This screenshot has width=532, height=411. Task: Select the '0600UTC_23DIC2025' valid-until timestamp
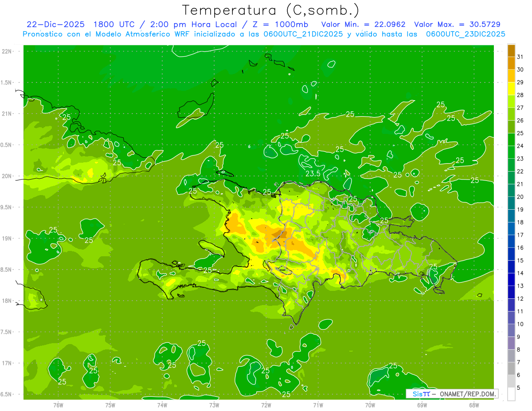pyautogui.click(x=465, y=34)
